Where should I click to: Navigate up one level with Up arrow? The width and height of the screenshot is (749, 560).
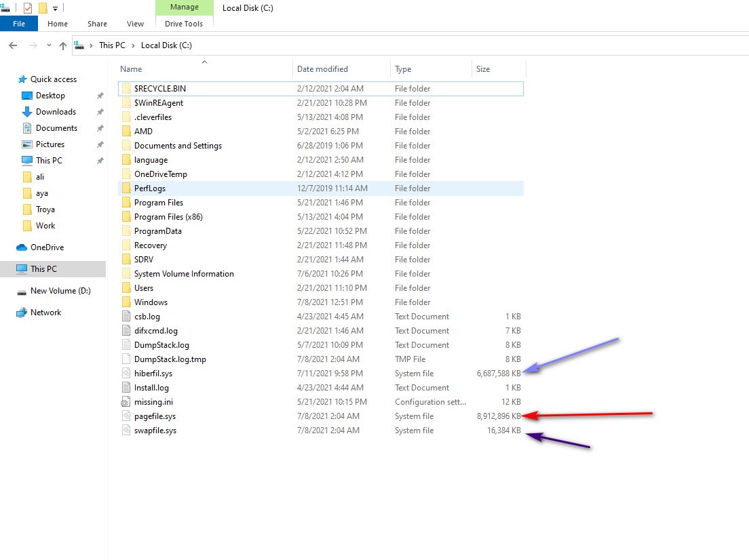point(63,45)
